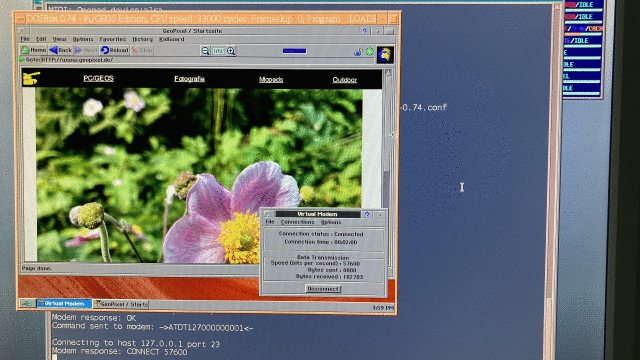Go to the Home page in browser

coord(33,50)
